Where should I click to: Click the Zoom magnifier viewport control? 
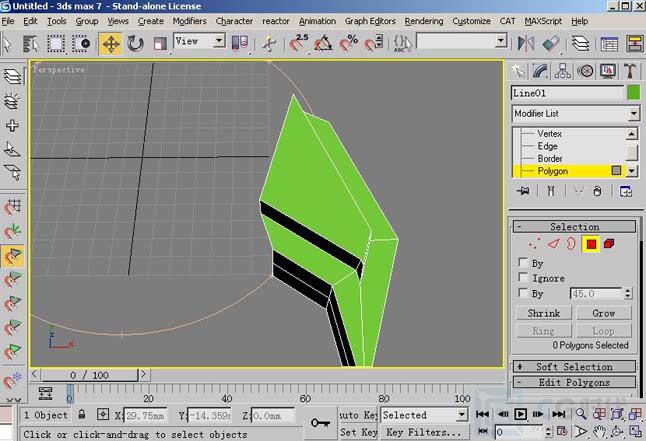pyautogui.click(x=581, y=414)
